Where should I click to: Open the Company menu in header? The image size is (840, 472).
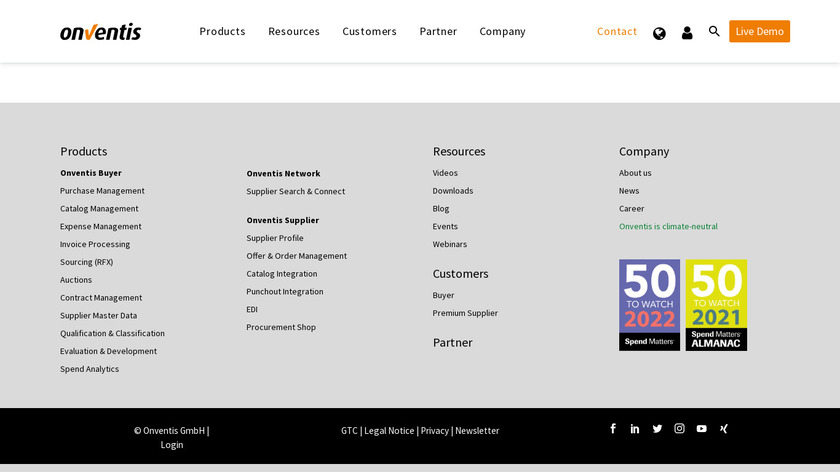[502, 32]
